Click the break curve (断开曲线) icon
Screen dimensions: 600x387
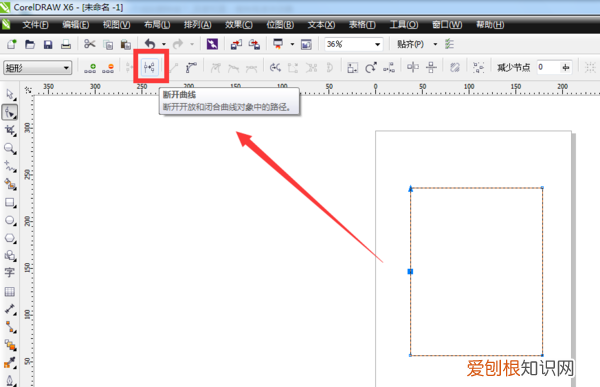149,68
